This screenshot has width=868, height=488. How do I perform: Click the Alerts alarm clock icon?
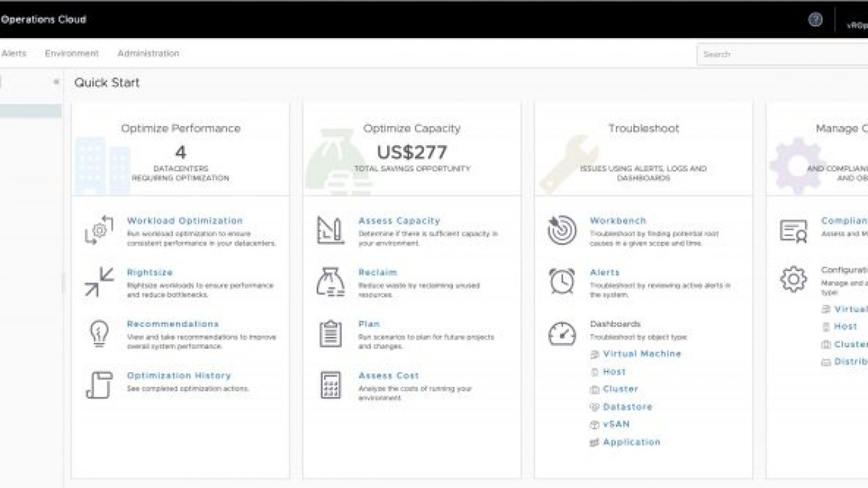pos(561,281)
